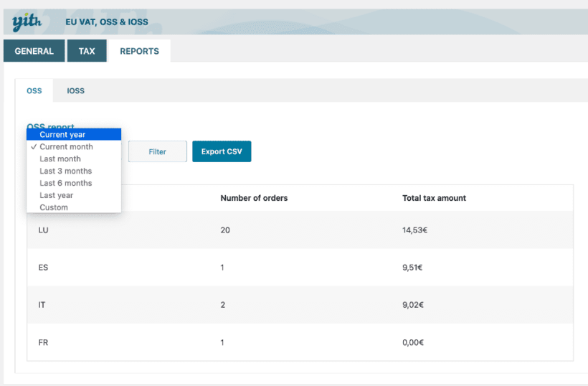Select the Current month option
This screenshot has height=386, width=588.
(74, 146)
